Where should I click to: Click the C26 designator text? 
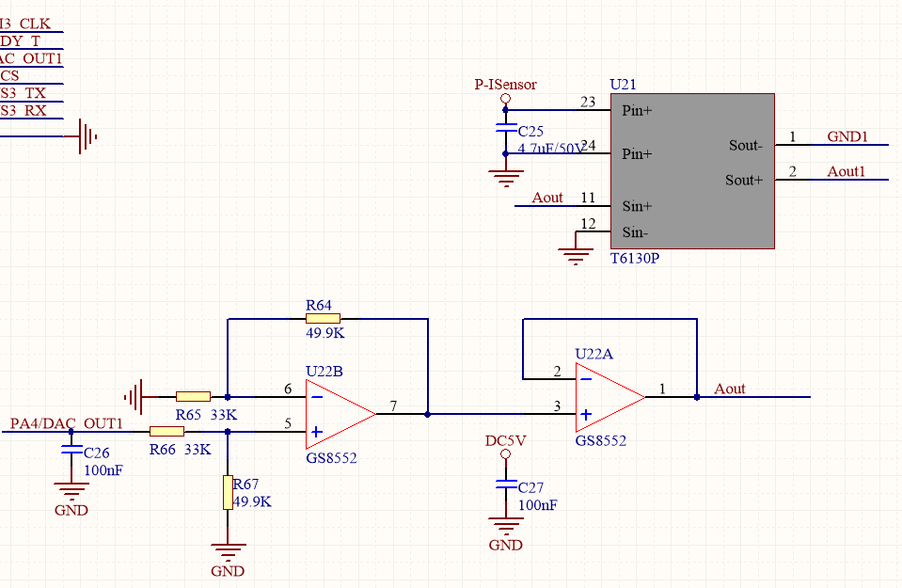click(97, 453)
